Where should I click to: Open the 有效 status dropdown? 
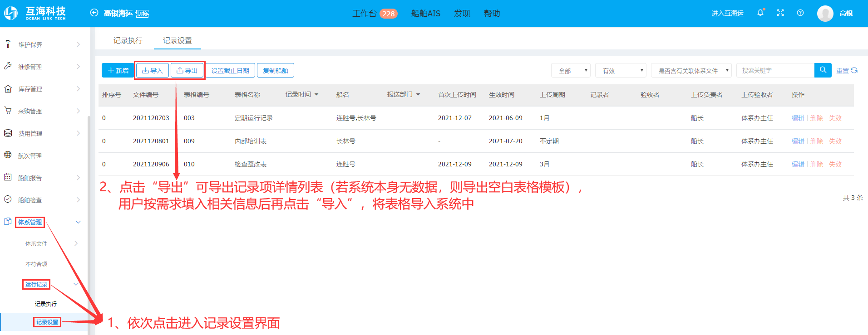click(621, 70)
